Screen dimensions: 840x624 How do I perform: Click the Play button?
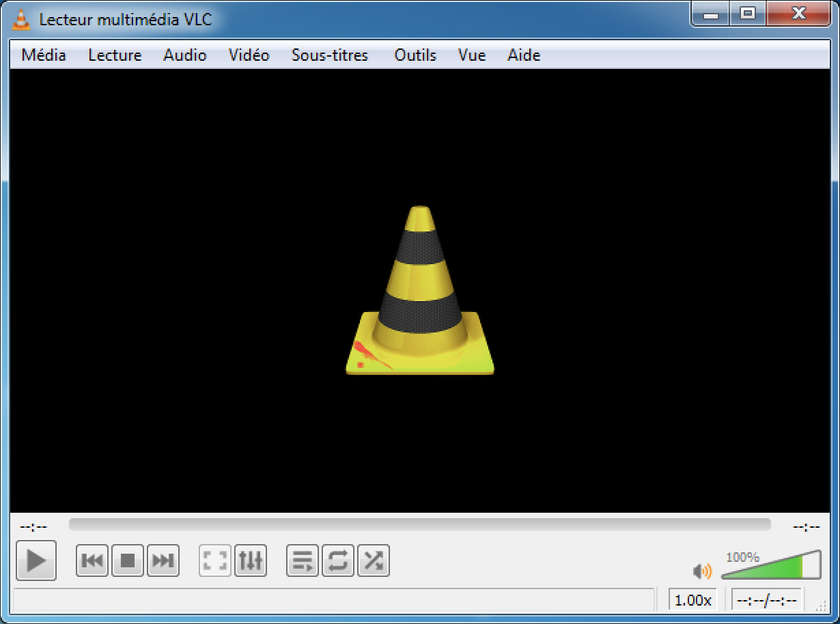click(x=36, y=561)
